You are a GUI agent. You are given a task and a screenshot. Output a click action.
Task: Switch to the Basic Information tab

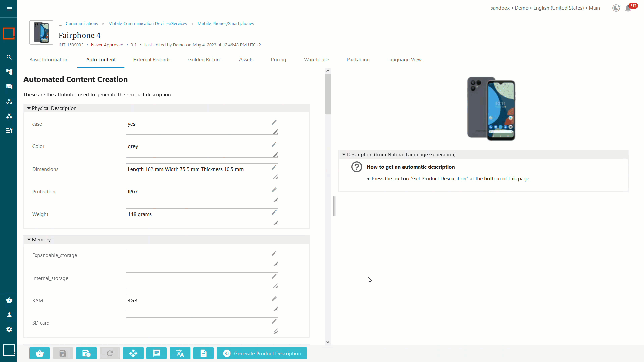point(49,59)
